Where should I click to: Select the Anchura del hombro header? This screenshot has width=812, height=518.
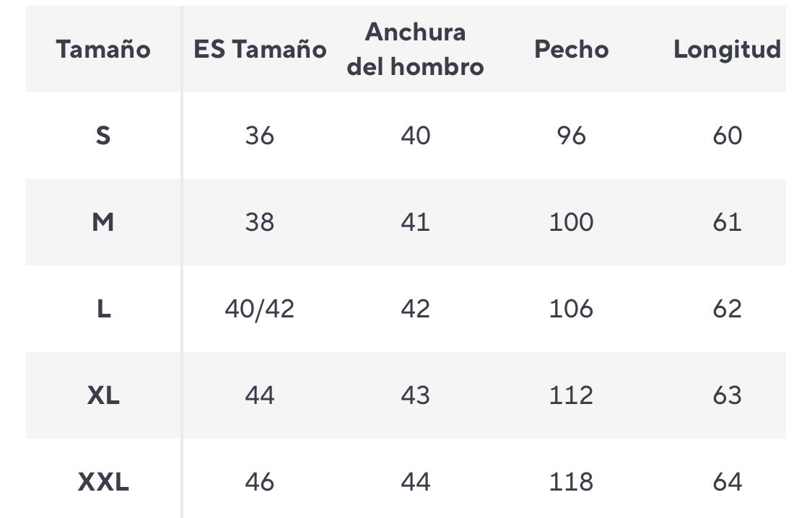coord(415,49)
